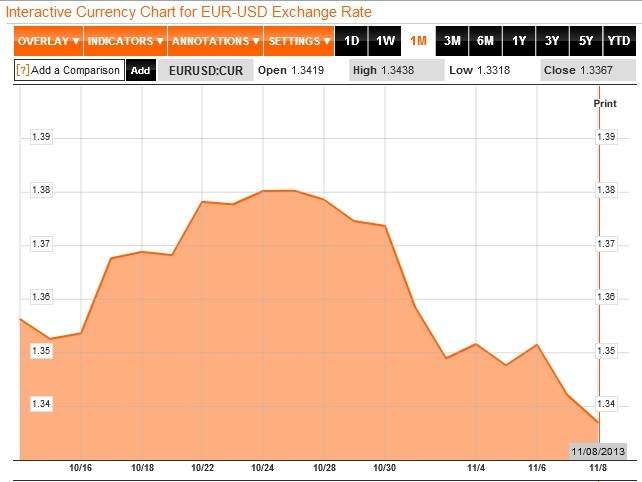The height and width of the screenshot is (482, 642).
Task: Click the Add comparison button
Action: [x=140, y=70]
